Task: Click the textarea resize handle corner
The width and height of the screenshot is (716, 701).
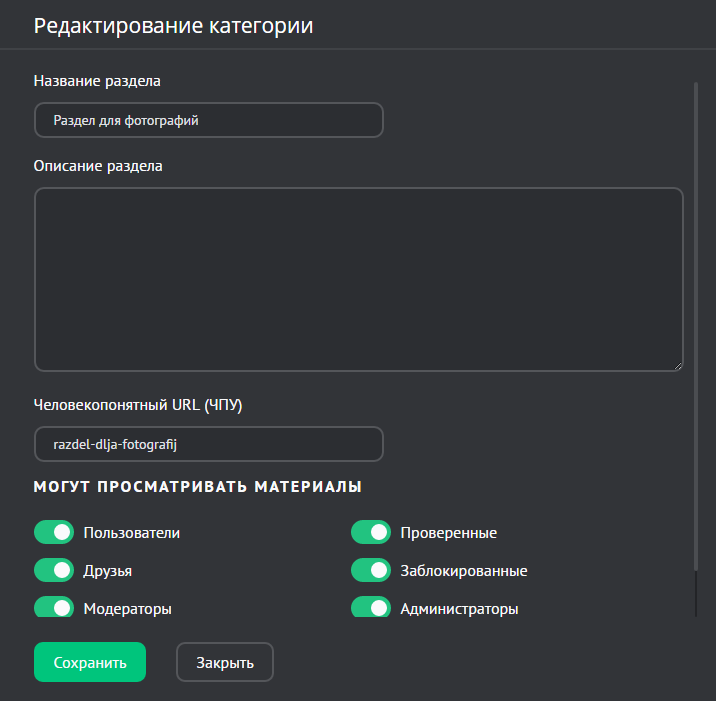Action: pos(678,366)
